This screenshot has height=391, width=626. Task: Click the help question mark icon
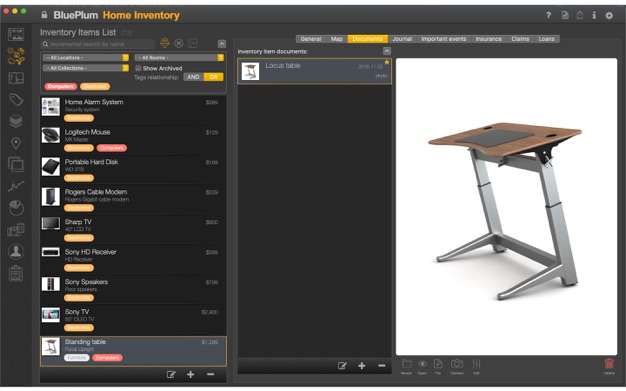click(549, 15)
